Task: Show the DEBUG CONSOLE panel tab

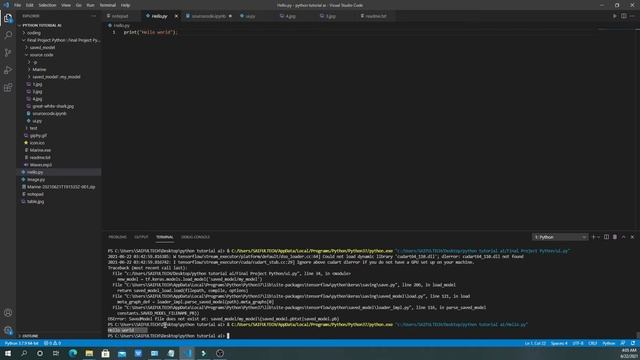Action: coord(195,237)
